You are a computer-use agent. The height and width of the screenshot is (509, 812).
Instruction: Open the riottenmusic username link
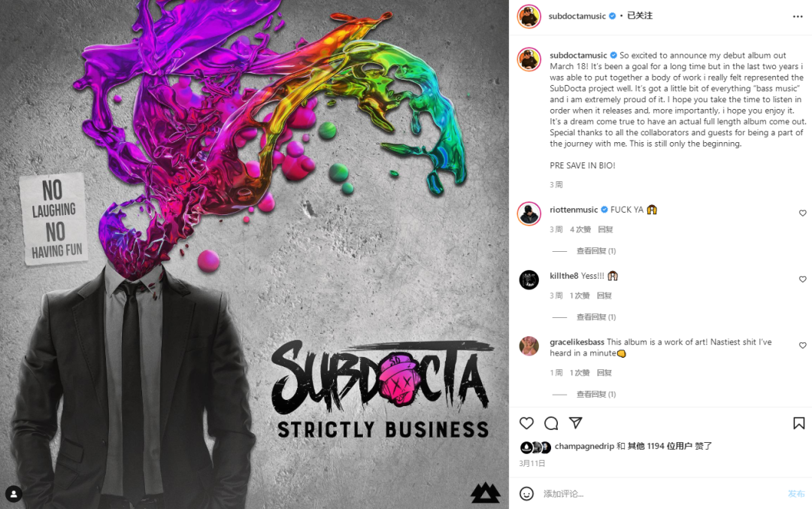click(573, 210)
